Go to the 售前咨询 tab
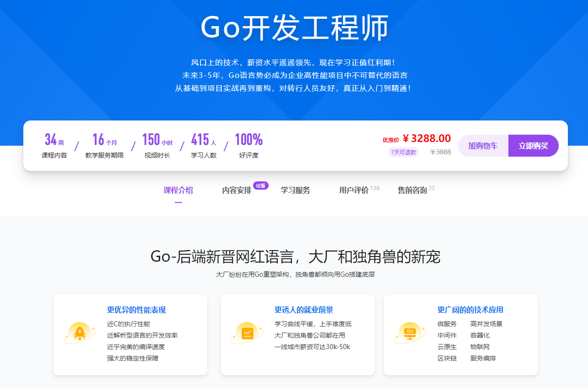The width and height of the screenshot is (588, 388). (x=412, y=191)
